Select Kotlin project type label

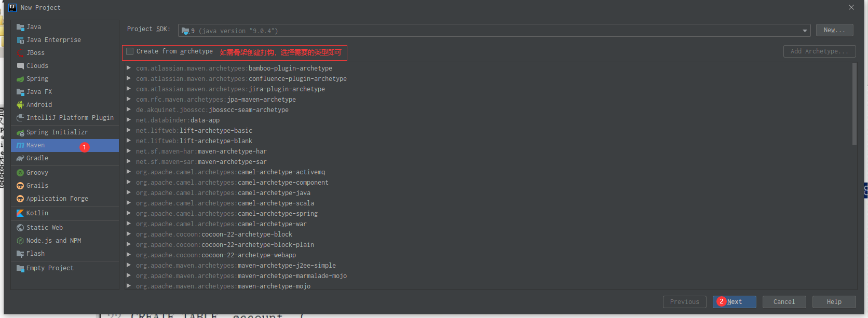click(x=37, y=213)
